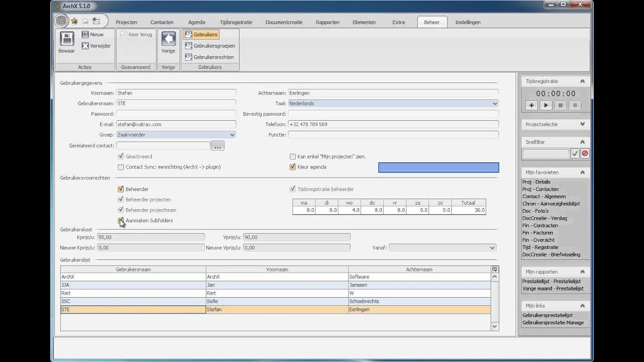644x362 pixels.
Task: Toggle the Kleur agenda checkbox
Action: [x=293, y=167]
